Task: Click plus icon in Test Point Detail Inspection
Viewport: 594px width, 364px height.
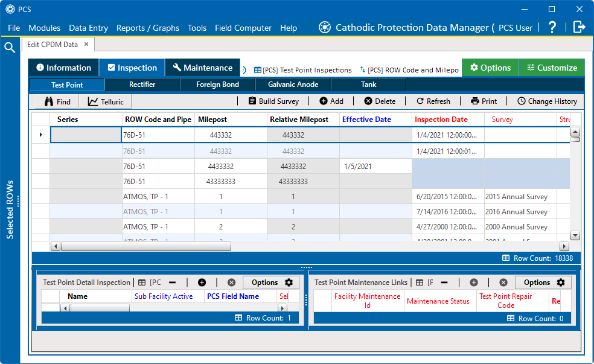Action: tap(202, 283)
